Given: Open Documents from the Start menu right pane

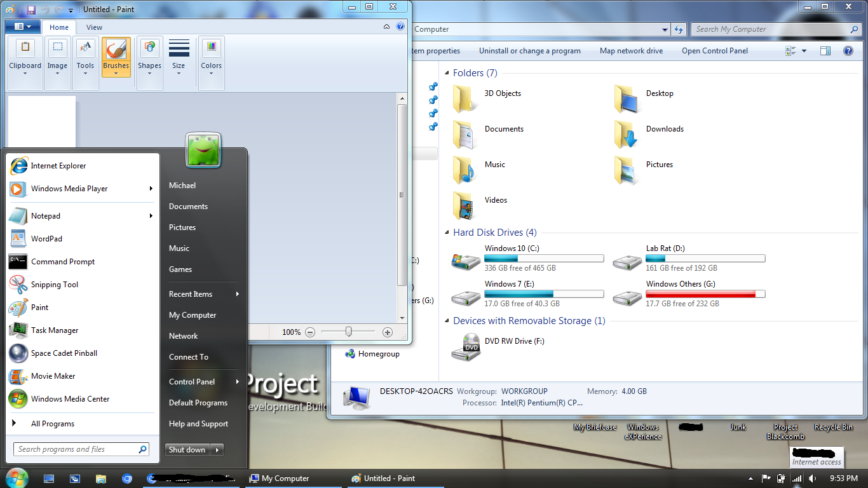Looking at the screenshot, I should 189,207.
